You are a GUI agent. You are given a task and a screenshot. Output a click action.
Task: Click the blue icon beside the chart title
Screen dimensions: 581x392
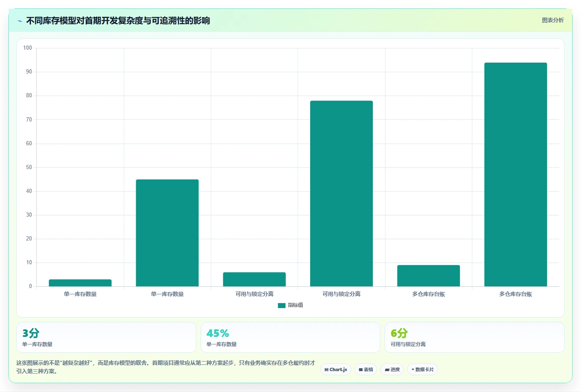[x=20, y=21]
